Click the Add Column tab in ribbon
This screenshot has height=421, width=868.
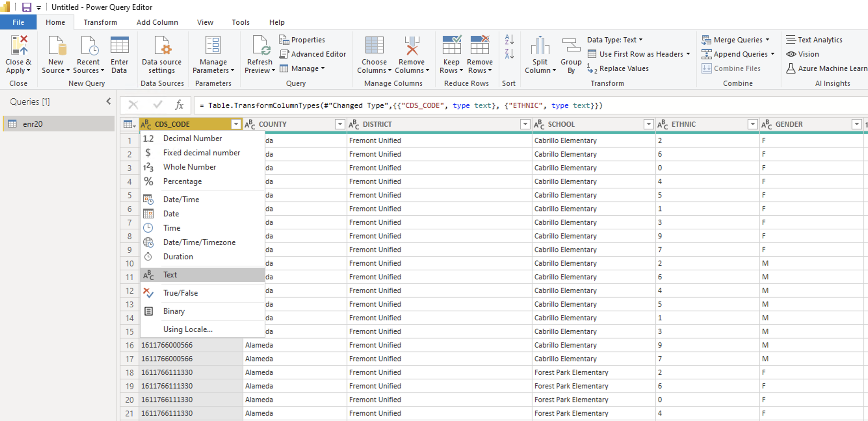[157, 22]
